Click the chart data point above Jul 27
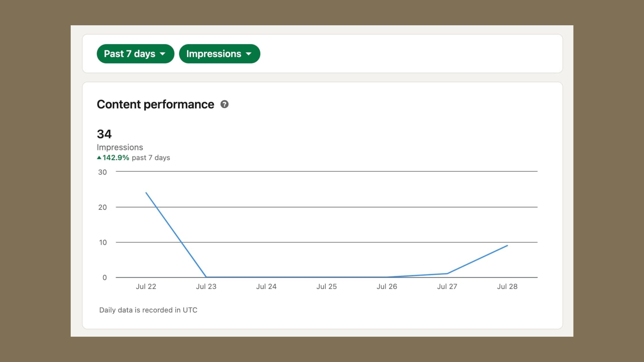The width and height of the screenshot is (644, 362). 447,274
